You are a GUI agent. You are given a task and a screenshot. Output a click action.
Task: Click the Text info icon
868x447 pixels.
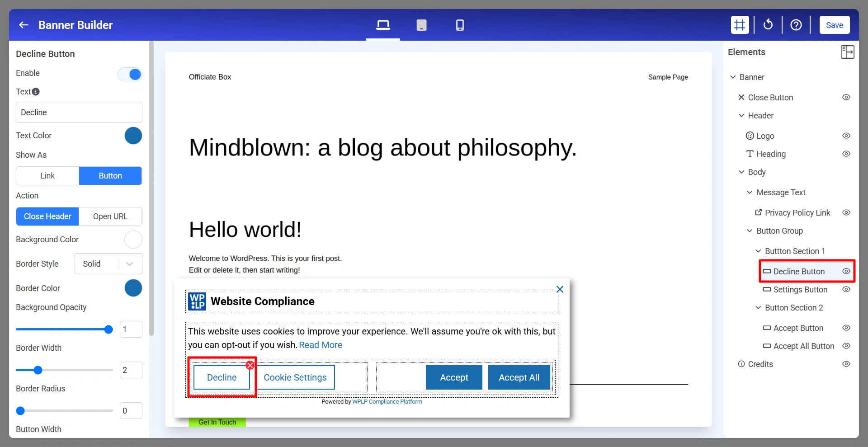36,92
